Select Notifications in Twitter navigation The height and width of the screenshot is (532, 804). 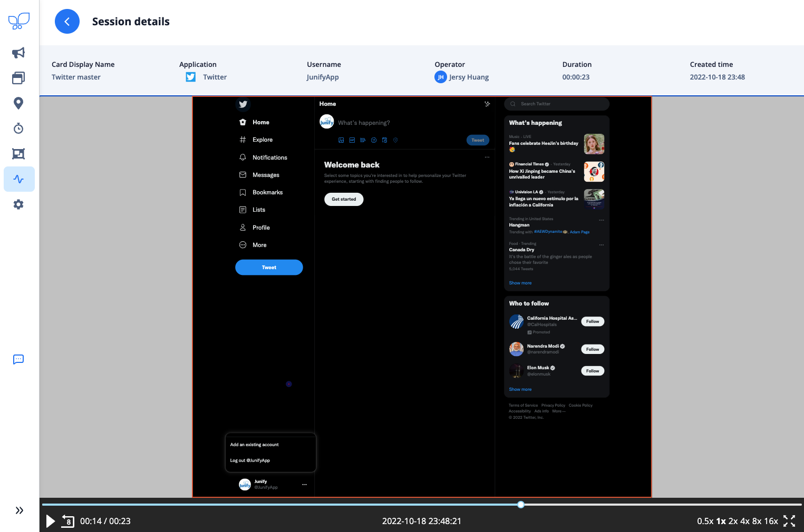pyautogui.click(x=264, y=157)
